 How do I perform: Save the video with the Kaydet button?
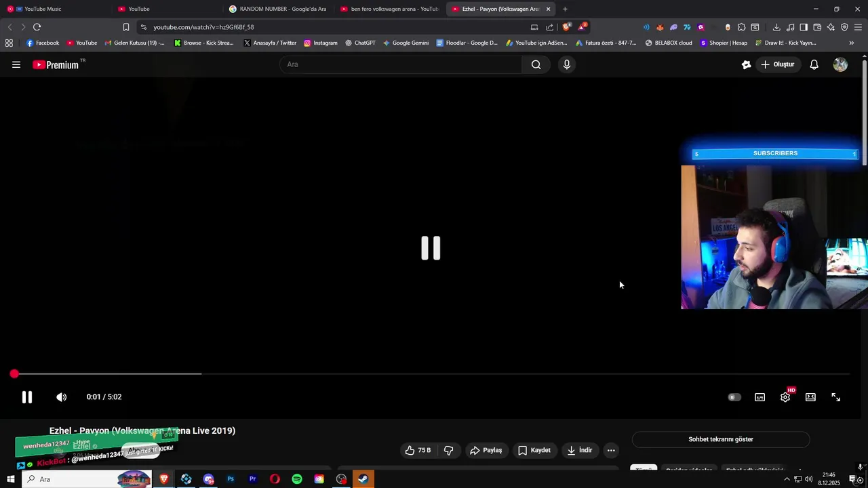[534, 450]
